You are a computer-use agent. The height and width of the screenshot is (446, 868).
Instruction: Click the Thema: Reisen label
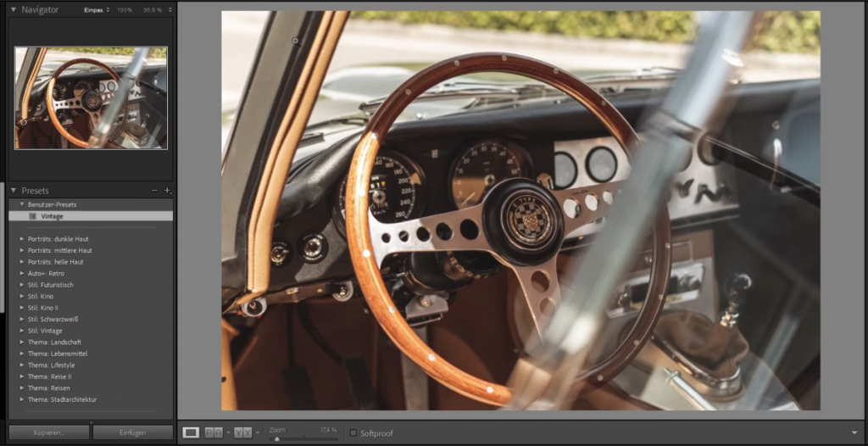[48, 387]
